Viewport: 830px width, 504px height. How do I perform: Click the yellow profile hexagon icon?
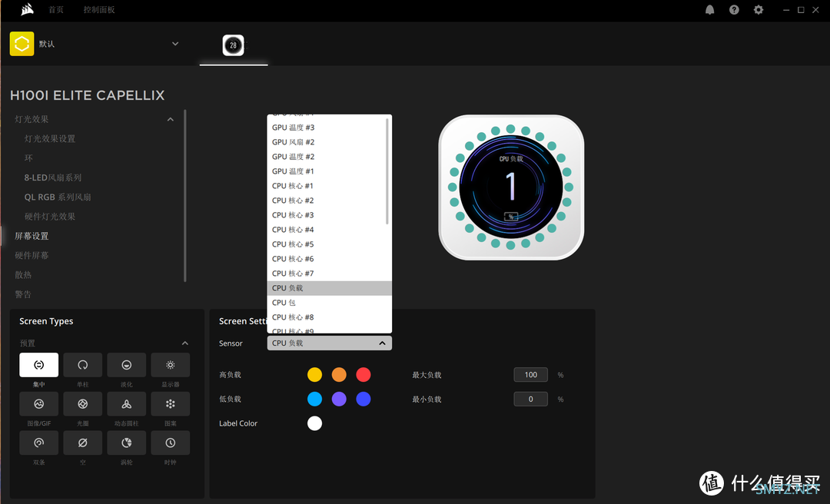(x=22, y=44)
